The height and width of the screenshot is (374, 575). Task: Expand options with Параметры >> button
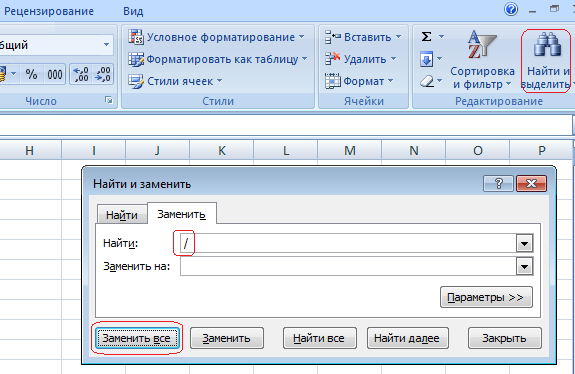pyautogui.click(x=486, y=297)
